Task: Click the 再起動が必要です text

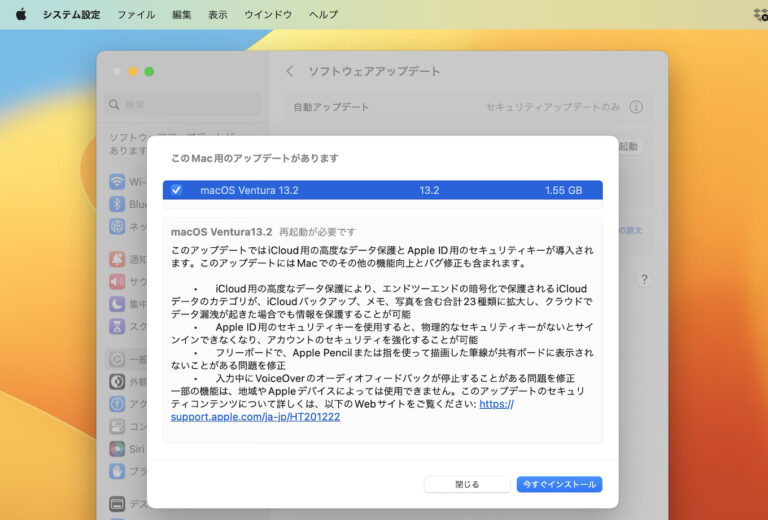Action: [317, 232]
